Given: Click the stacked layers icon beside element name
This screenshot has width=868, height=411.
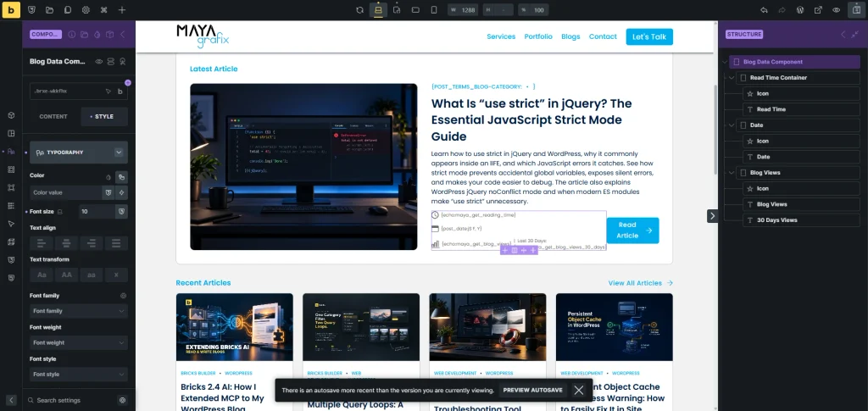Looking at the screenshot, I should point(111,61).
